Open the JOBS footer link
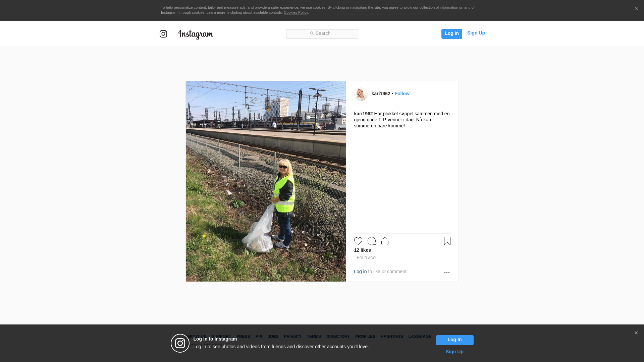644x362 pixels. (x=273, y=337)
